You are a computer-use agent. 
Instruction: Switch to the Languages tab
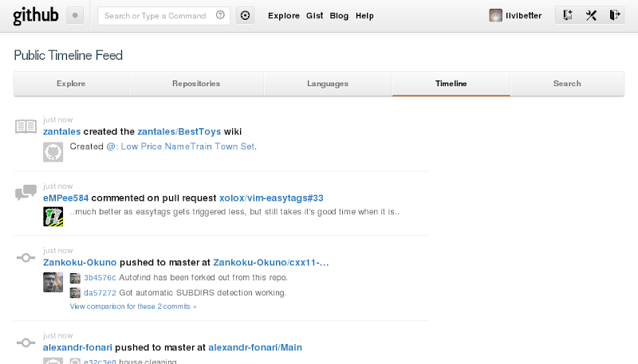point(328,84)
